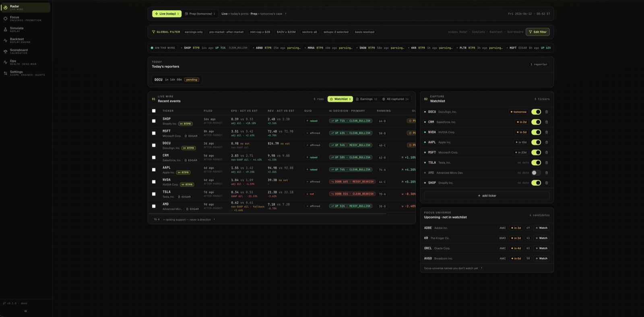Select the Earnings tab in Recent events
The height and width of the screenshot is (317, 644).
click(x=367, y=99)
